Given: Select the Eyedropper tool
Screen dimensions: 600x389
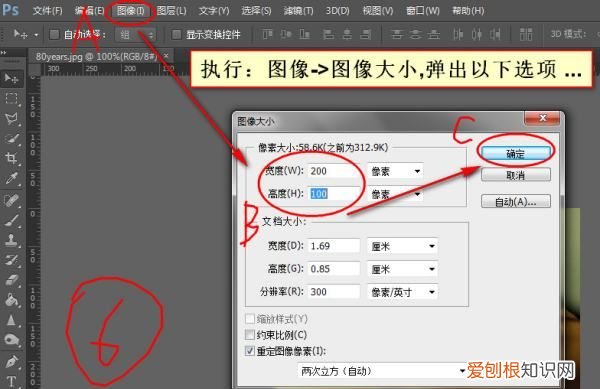Looking at the screenshot, I should tap(11, 178).
